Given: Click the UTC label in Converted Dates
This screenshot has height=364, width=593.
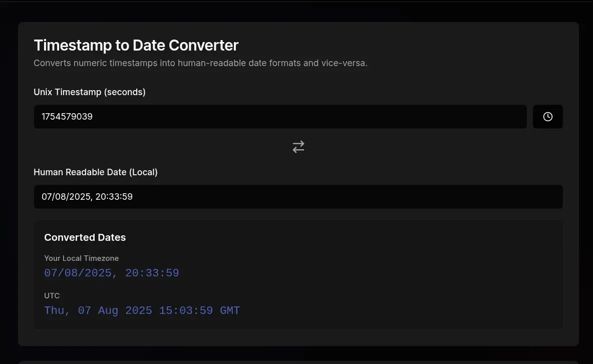Looking at the screenshot, I should 52,295.
